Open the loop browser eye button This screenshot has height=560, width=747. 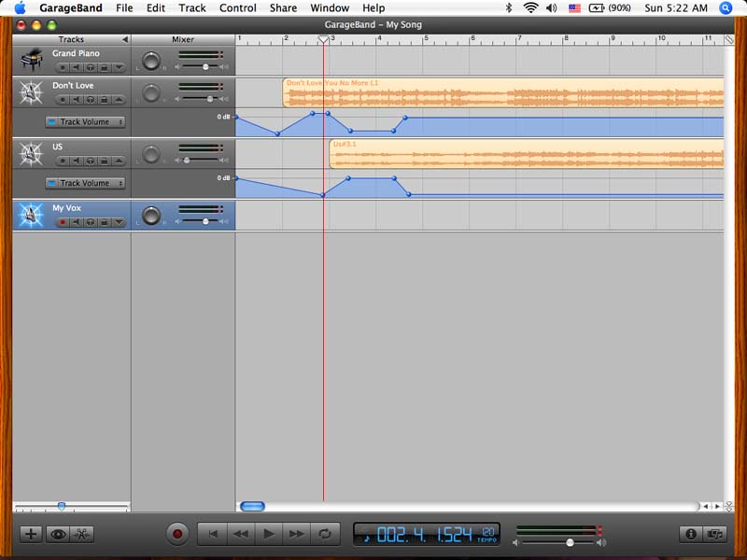click(58, 534)
